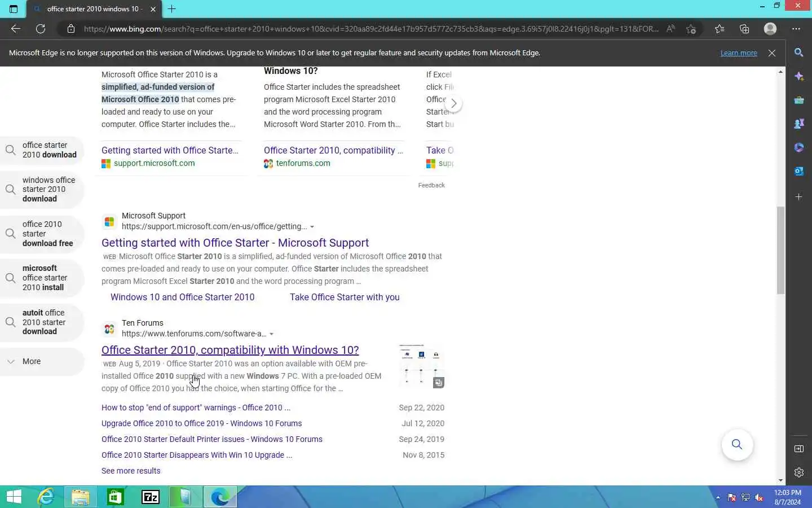
Task: Open the sidebar Games icon
Action: 799,124
